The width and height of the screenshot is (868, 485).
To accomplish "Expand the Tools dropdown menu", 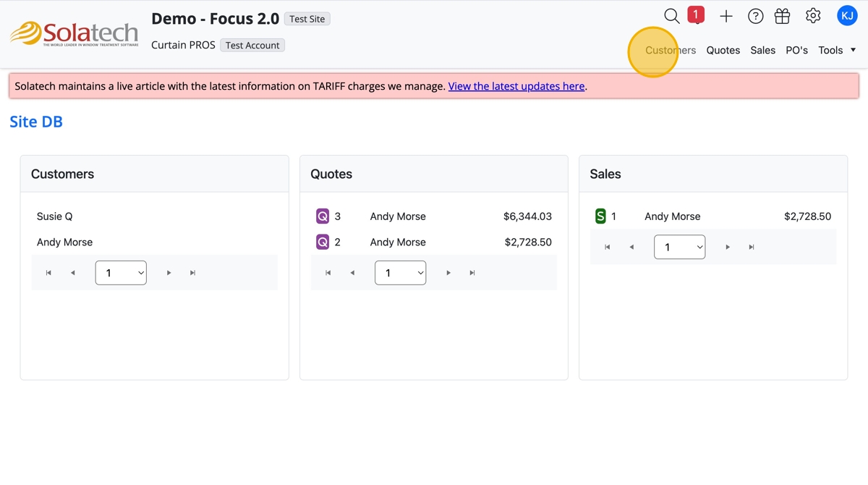I will (x=837, y=50).
